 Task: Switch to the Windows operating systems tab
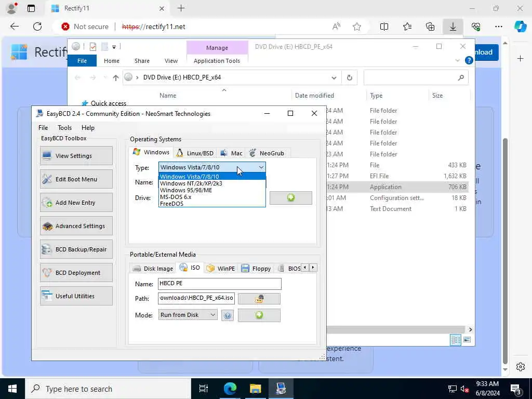pyautogui.click(x=151, y=152)
